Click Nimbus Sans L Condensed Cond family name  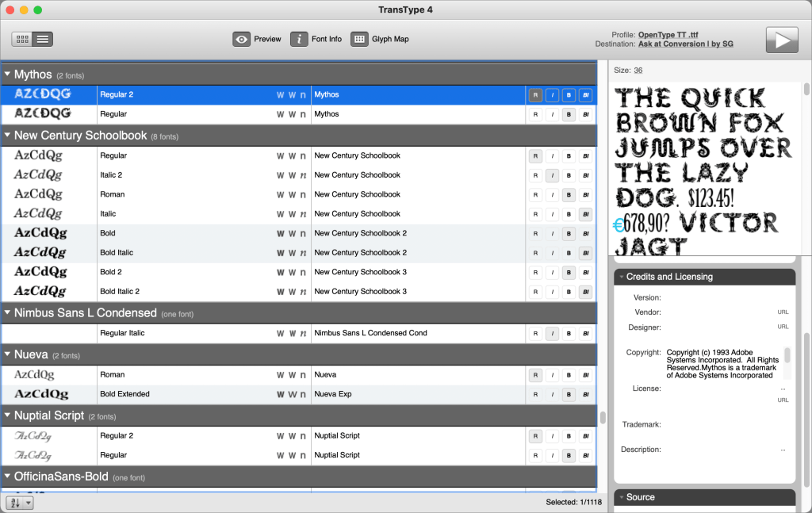[371, 333]
